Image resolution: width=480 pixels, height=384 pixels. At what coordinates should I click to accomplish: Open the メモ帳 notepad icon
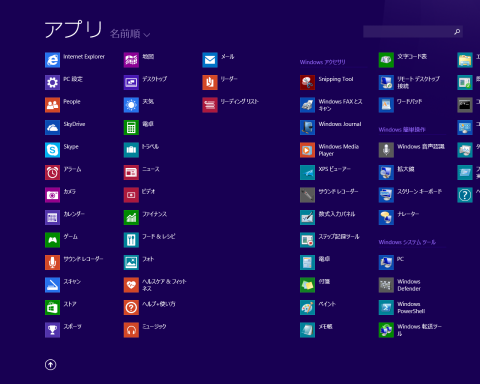click(x=307, y=330)
